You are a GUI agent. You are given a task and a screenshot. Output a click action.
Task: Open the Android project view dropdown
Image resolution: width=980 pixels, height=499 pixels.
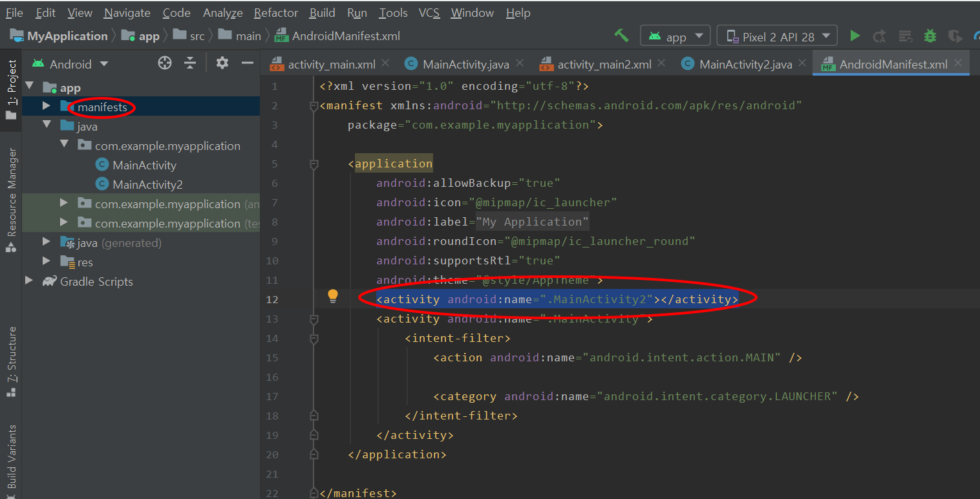[x=70, y=64]
